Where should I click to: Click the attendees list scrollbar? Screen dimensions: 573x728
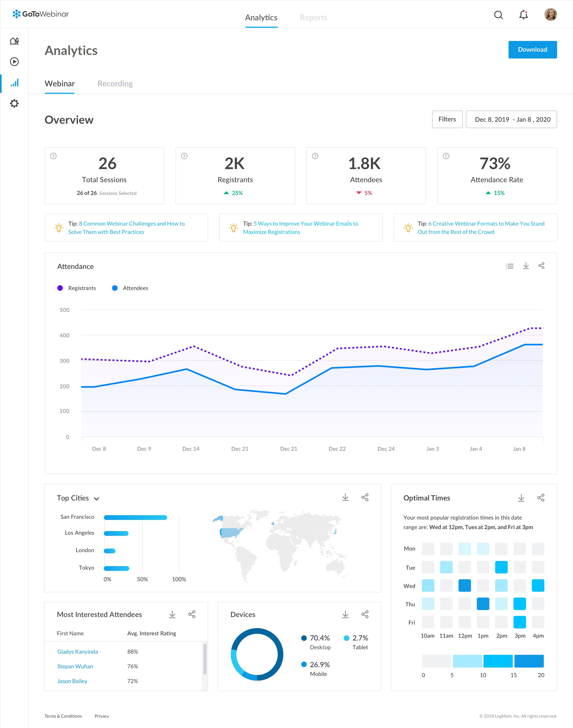(205, 659)
